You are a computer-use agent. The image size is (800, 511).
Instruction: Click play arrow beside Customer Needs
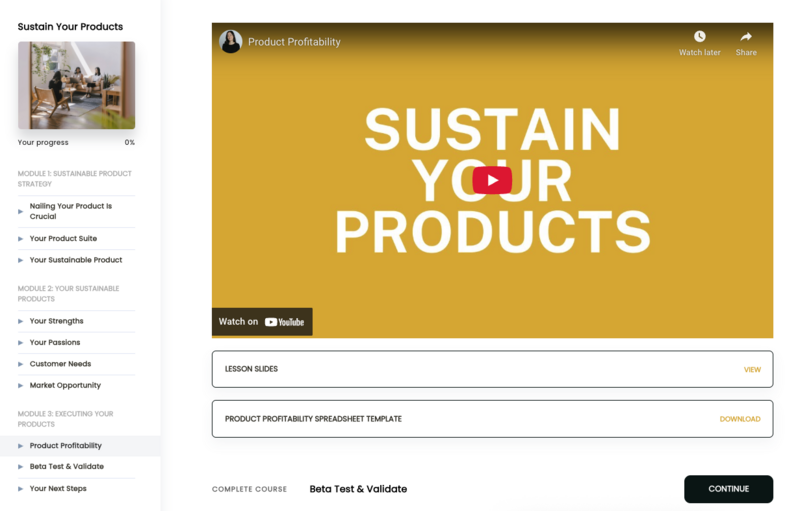20,364
